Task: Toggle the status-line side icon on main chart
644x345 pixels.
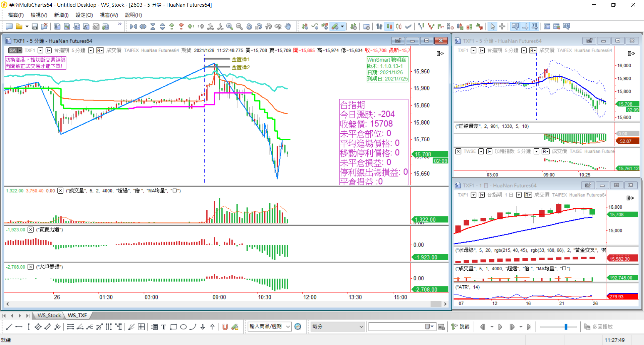Action: click(440, 54)
